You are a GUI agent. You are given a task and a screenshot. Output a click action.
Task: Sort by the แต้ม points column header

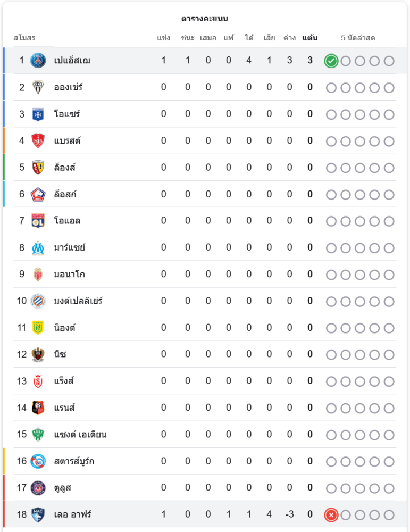point(310,38)
